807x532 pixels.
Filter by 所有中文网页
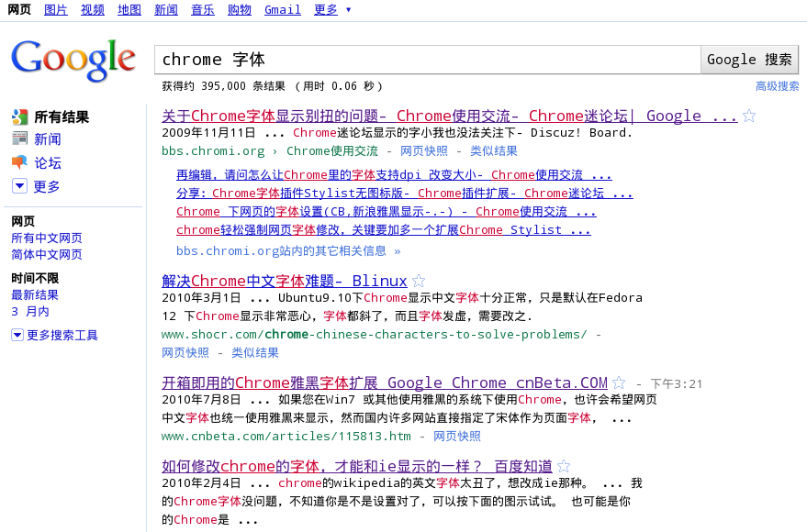(x=47, y=238)
